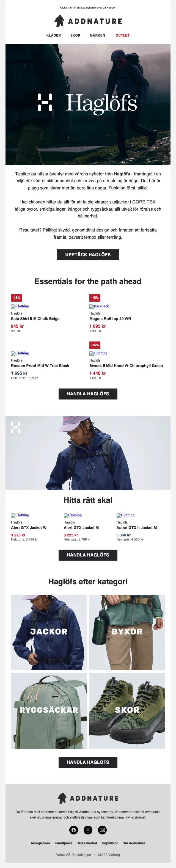Open the OUTLET menu item
Image resolution: width=176 pixels, height=868 pixels.
(122, 35)
